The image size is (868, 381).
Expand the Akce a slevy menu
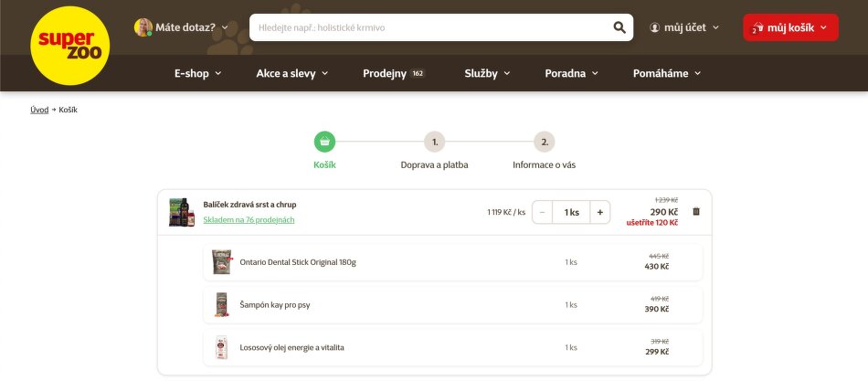click(x=291, y=73)
